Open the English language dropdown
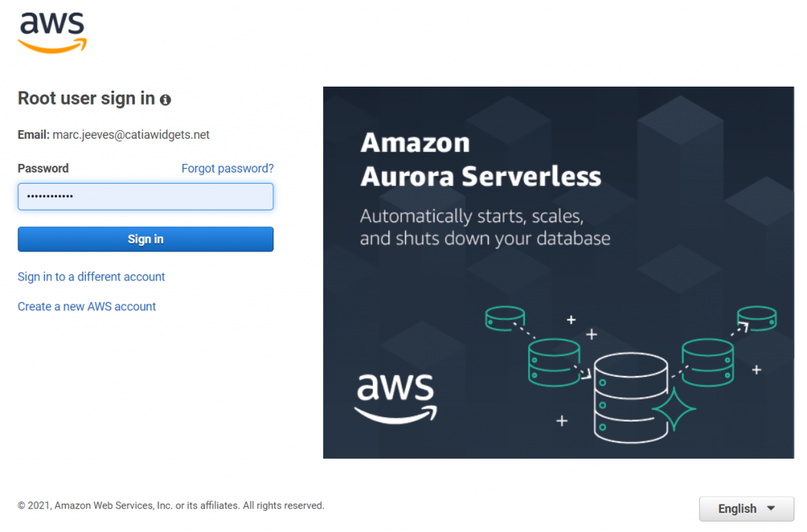 [746, 509]
